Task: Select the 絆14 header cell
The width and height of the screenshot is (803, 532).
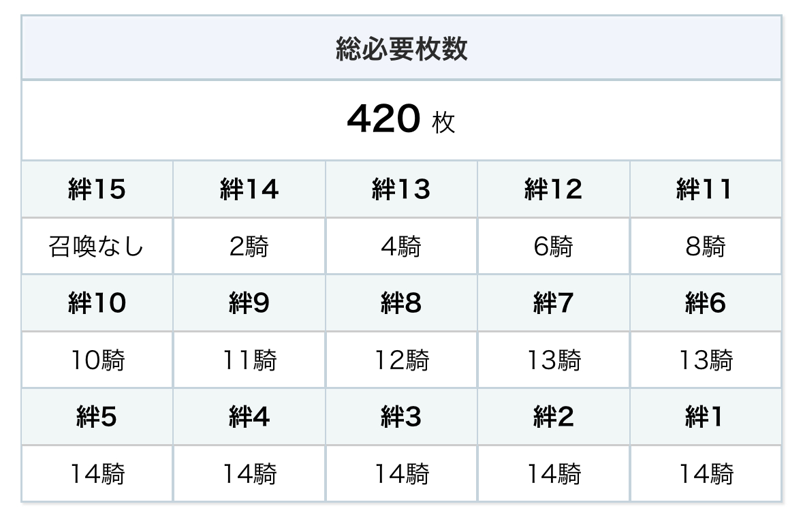Action: tap(249, 189)
